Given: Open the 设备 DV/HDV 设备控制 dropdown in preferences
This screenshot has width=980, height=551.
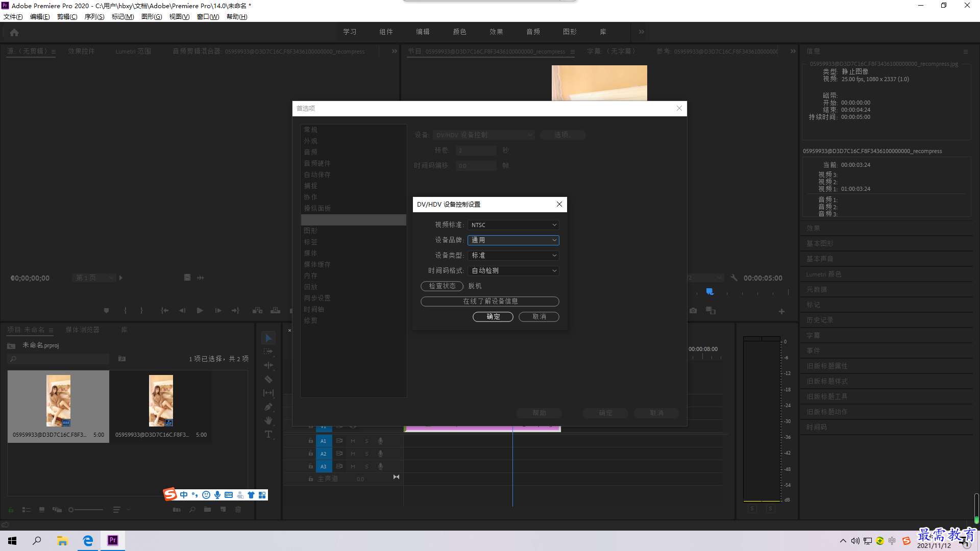Looking at the screenshot, I should tap(484, 135).
